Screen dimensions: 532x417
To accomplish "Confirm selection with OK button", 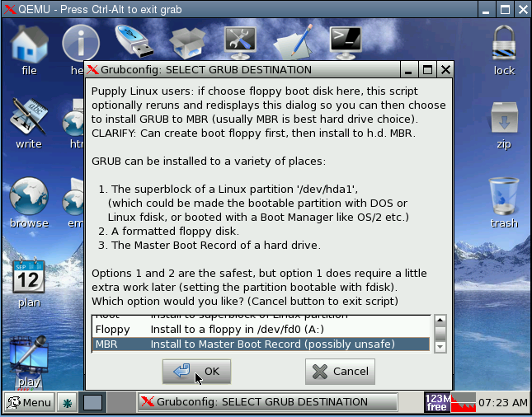I will click(196, 372).
